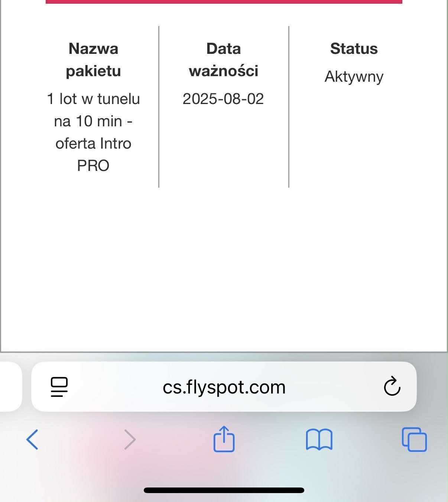
Task: Tap the divider between Data and Status
Action: [289, 107]
